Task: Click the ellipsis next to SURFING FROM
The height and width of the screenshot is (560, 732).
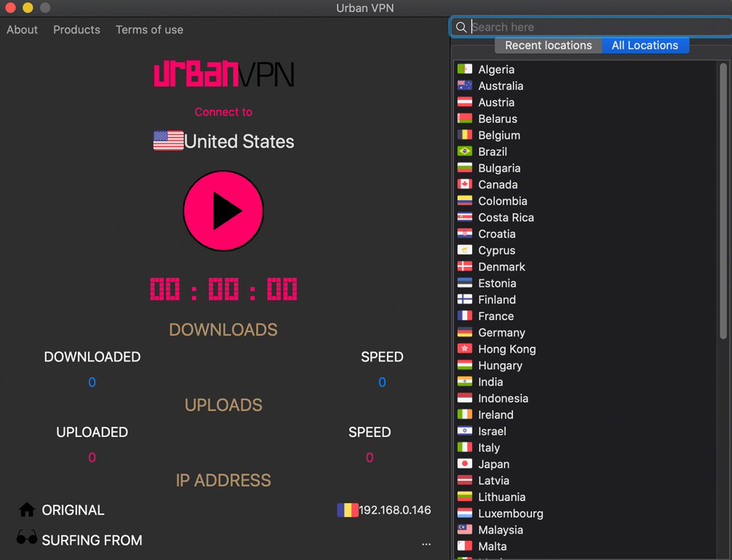Action: click(426, 543)
